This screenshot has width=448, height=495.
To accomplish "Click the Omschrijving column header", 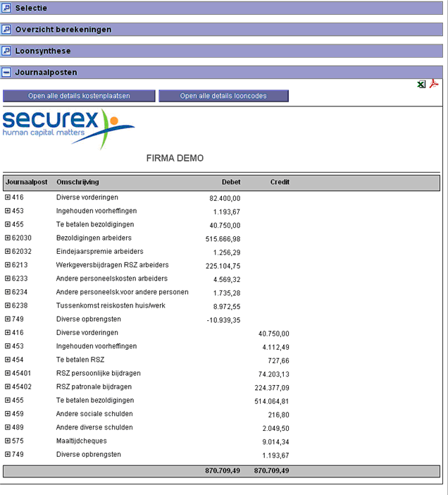I will pos(77,182).
